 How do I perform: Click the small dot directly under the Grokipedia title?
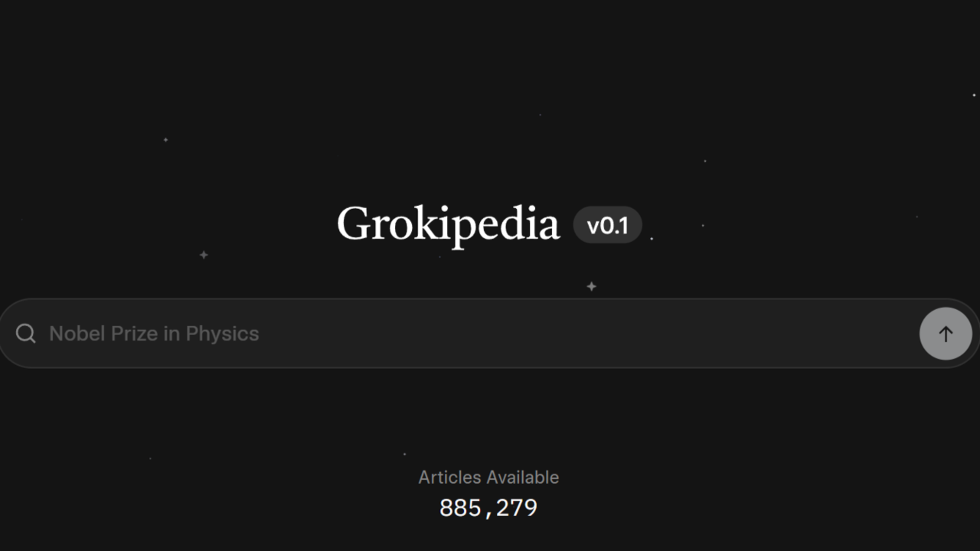[x=439, y=257]
